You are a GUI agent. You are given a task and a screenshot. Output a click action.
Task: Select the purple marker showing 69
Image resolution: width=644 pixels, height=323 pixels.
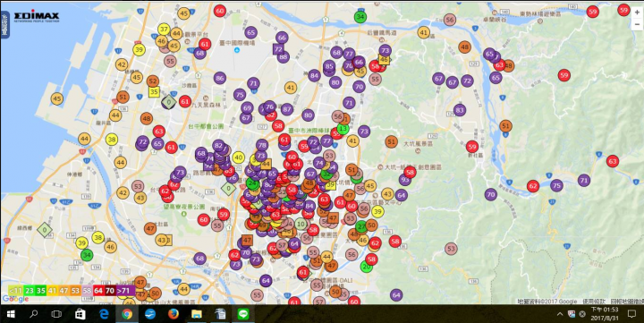(x=247, y=108)
